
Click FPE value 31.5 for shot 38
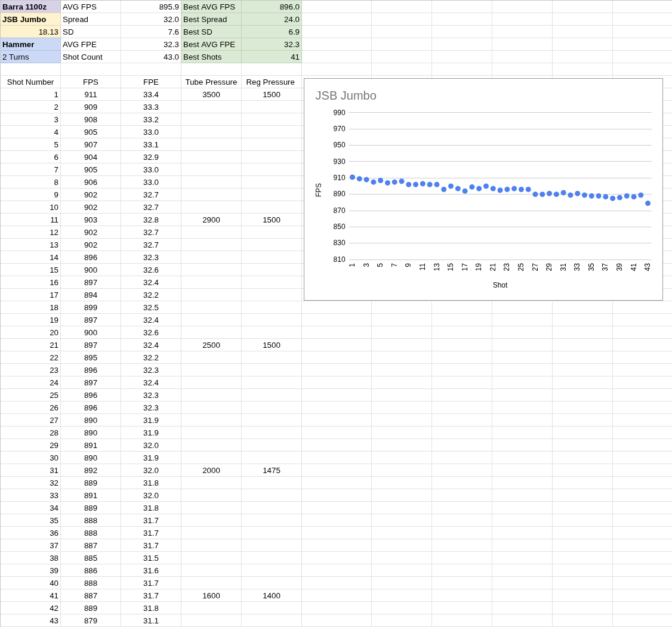click(151, 558)
